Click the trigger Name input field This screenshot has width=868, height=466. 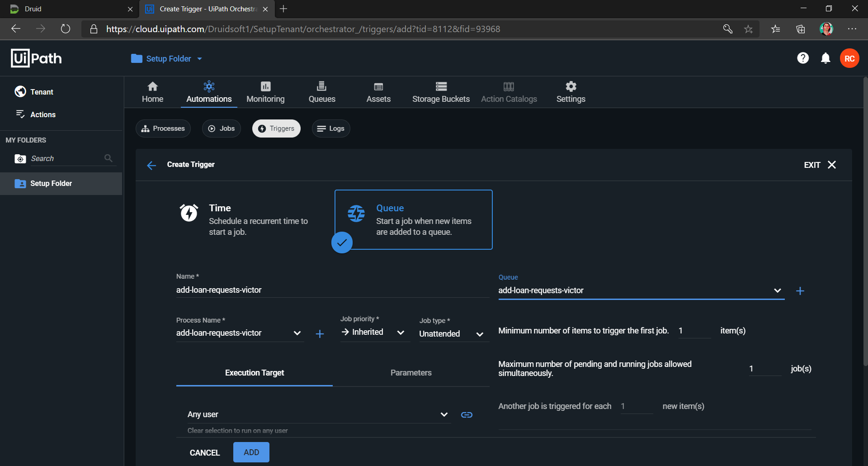coord(333,290)
